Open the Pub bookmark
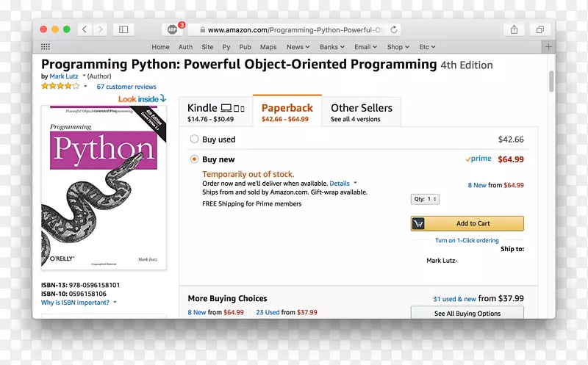This screenshot has width=588, height=365. [245, 47]
